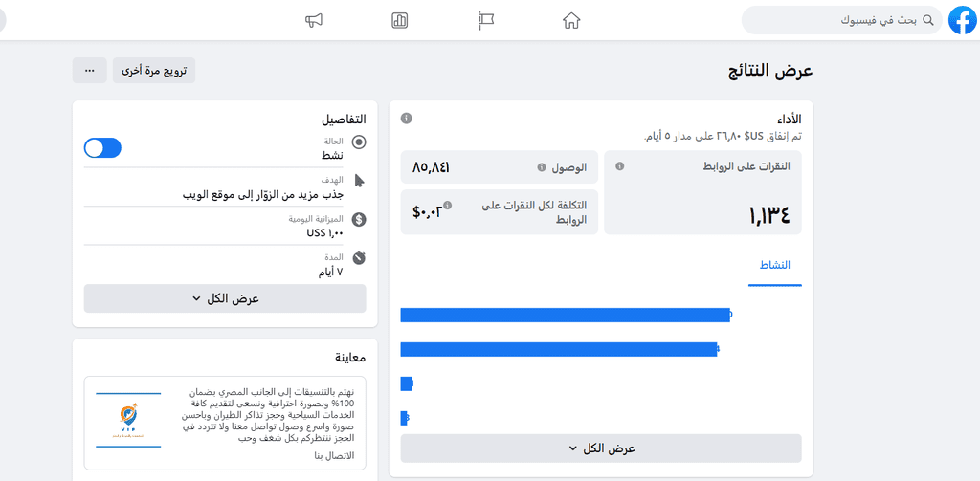Click the info icon beside النقرات على الروابط
The height and width of the screenshot is (481, 980).
pyautogui.click(x=620, y=166)
